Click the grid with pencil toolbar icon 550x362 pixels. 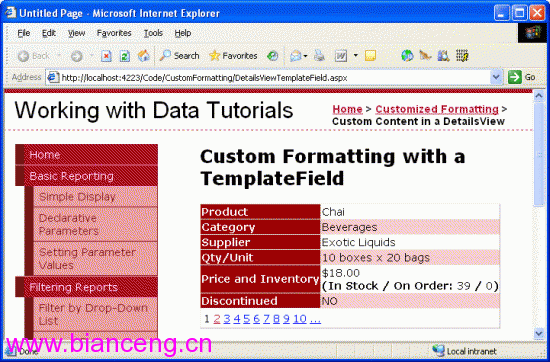pyautogui.click(x=462, y=56)
